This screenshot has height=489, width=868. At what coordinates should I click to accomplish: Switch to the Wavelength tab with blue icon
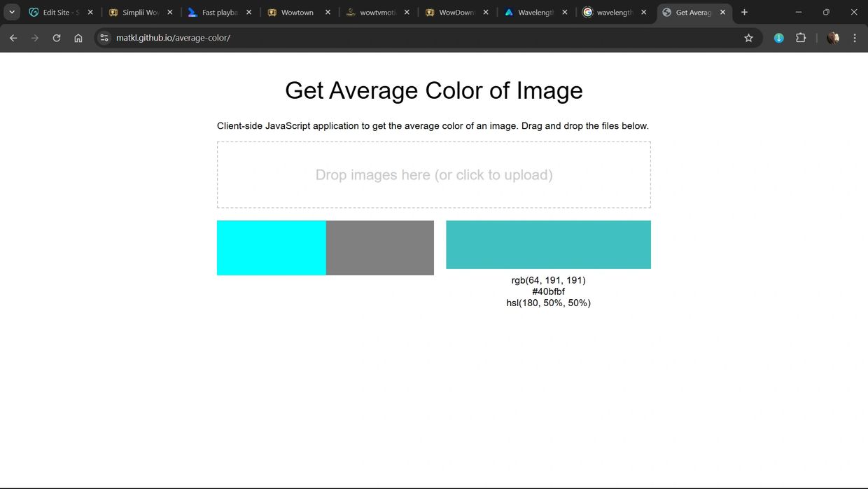click(x=535, y=13)
